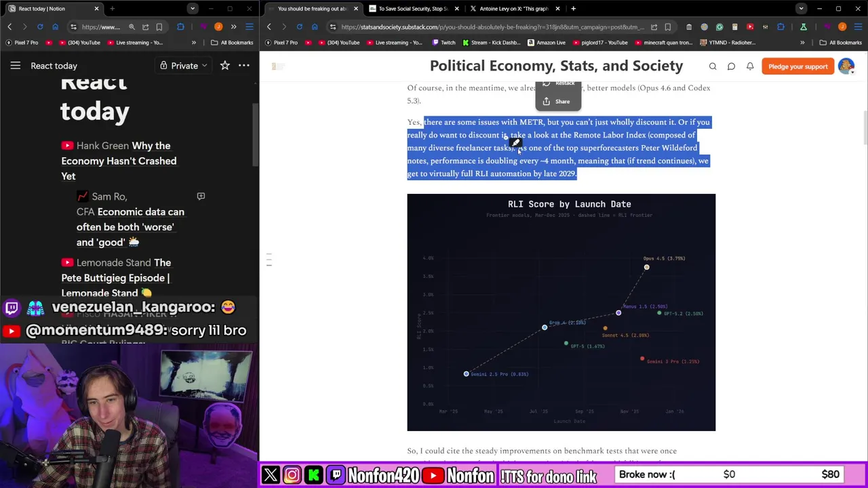Open piglord17 - YouTube bookmark
868x488 pixels.
click(599, 43)
